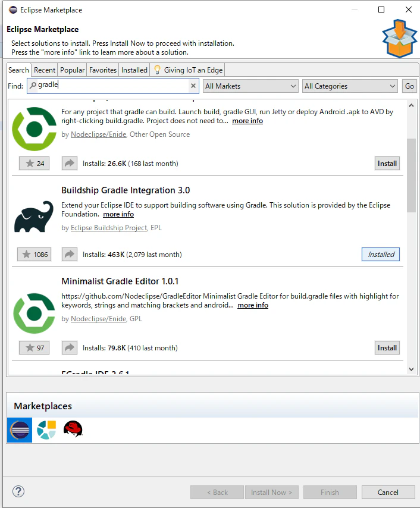Close the Eclipse Marketplace window
Screen dimensions: 420x508
point(409,10)
